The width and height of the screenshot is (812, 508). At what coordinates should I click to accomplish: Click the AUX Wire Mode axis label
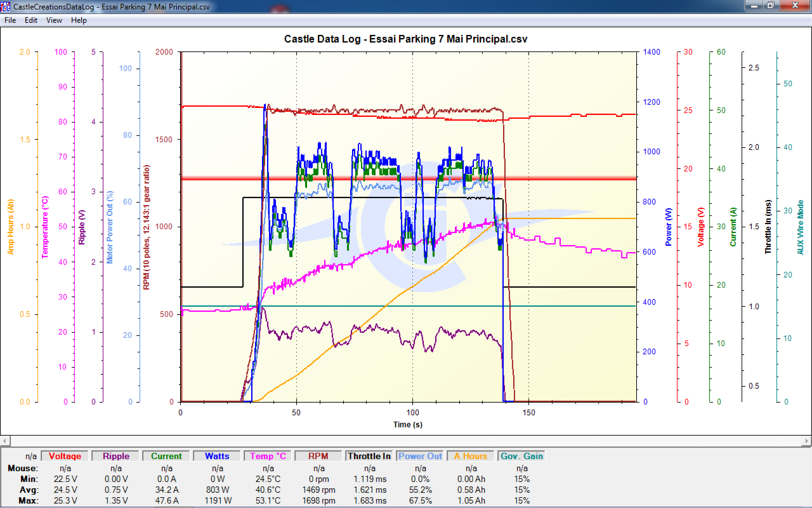tap(800, 227)
